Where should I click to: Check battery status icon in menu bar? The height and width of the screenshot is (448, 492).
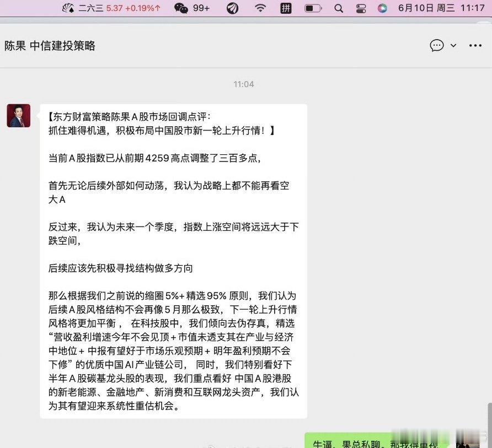tap(313, 8)
